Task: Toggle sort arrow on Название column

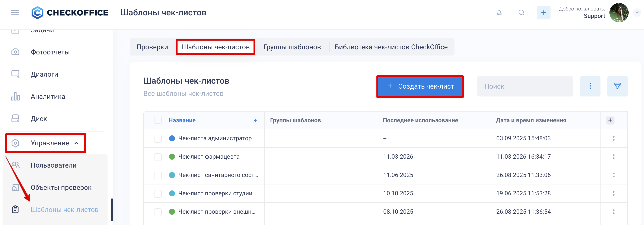Action: [255, 120]
